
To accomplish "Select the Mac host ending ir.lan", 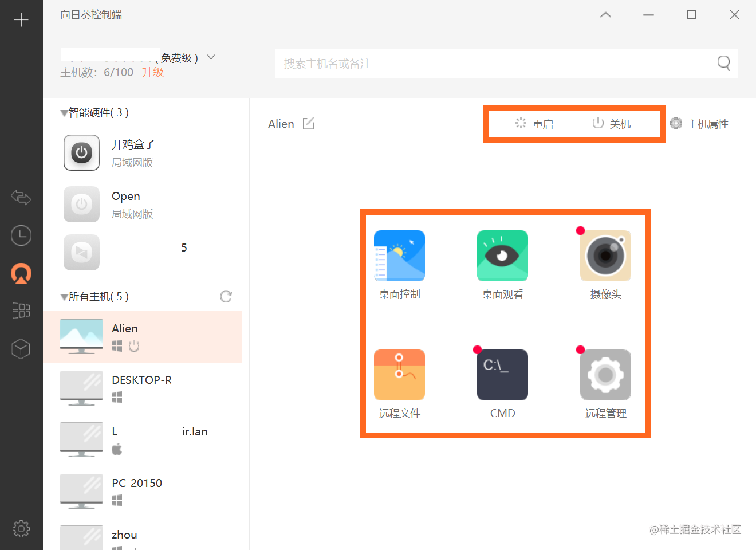I will pyautogui.click(x=143, y=440).
